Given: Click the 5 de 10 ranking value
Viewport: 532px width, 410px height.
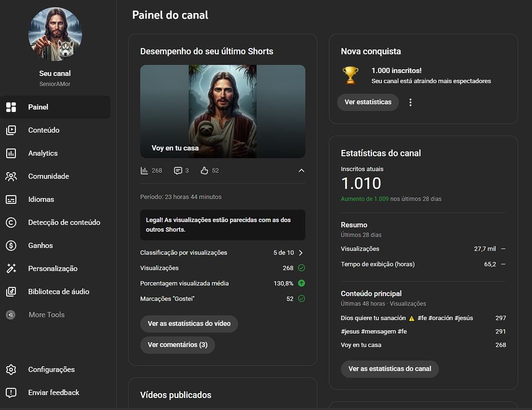Looking at the screenshot, I should [284, 253].
